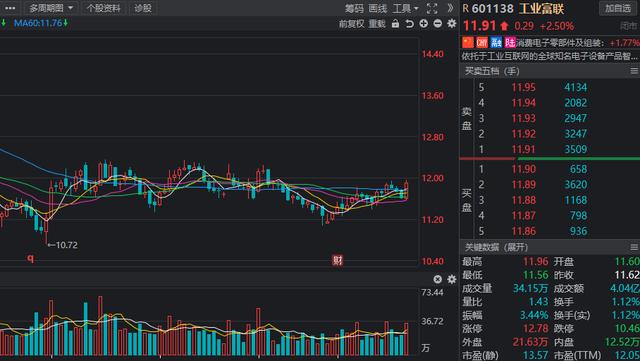Click sell level 3 price 11.93

(x=523, y=118)
